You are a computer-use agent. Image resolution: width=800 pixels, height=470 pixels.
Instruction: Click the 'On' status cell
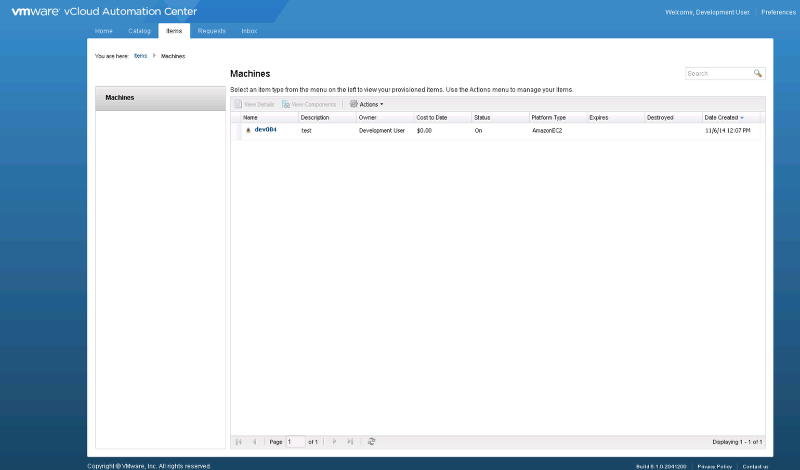(x=478, y=131)
